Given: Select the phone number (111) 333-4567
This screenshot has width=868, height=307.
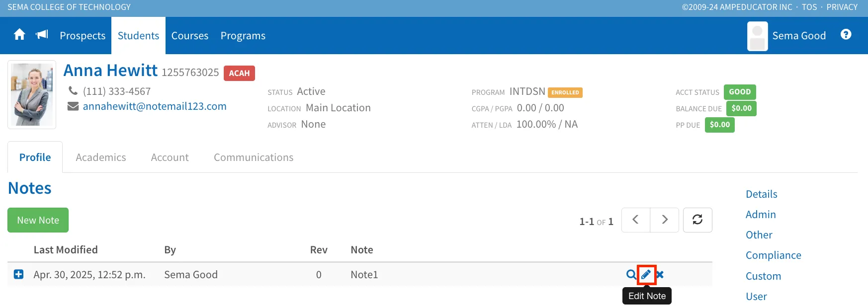Looking at the screenshot, I should 117,91.
